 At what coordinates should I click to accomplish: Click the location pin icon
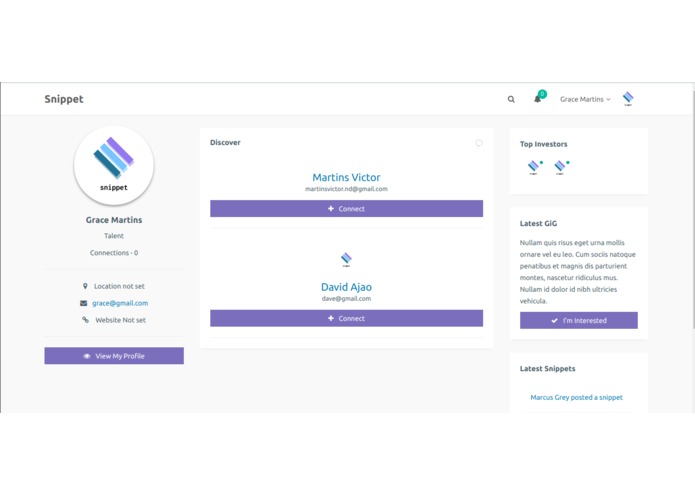coord(85,286)
